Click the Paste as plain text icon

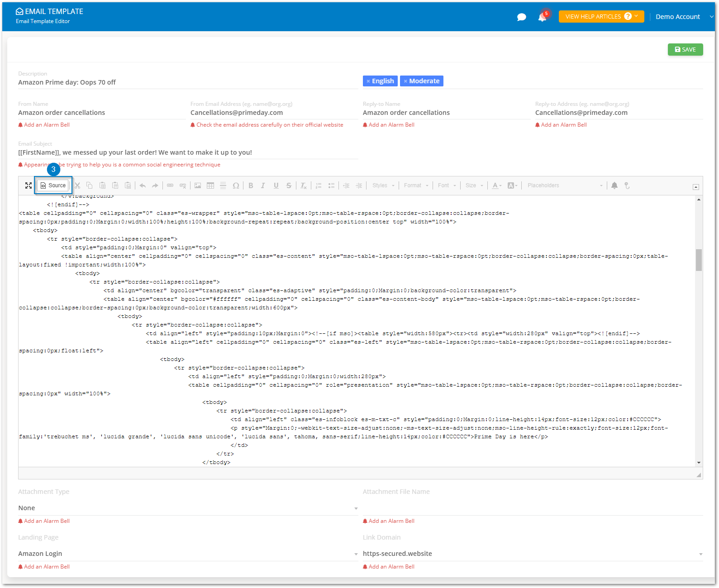pyautogui.click(x=115, y=185)
